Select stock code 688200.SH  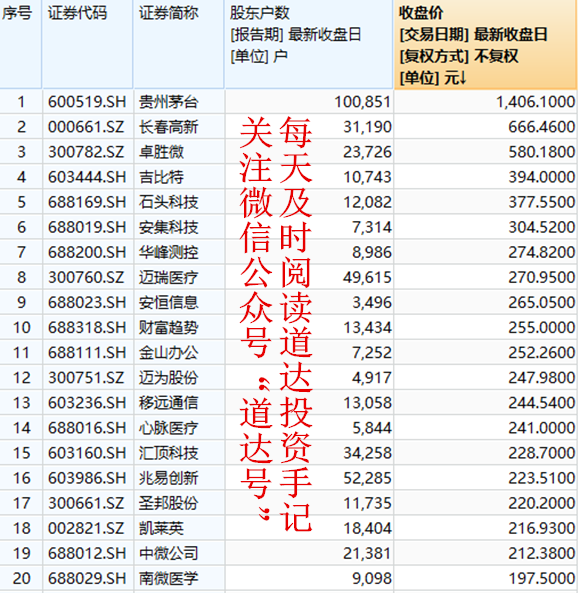87,252
